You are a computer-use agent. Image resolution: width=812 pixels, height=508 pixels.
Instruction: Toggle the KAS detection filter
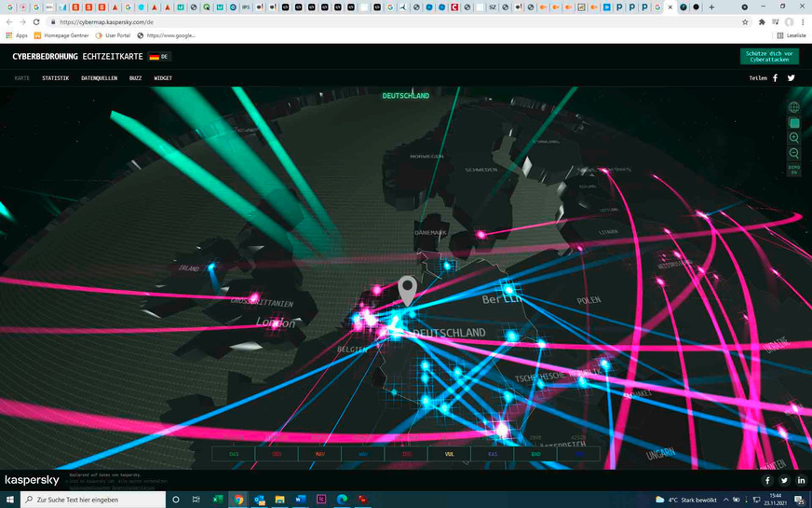point(493,454)
